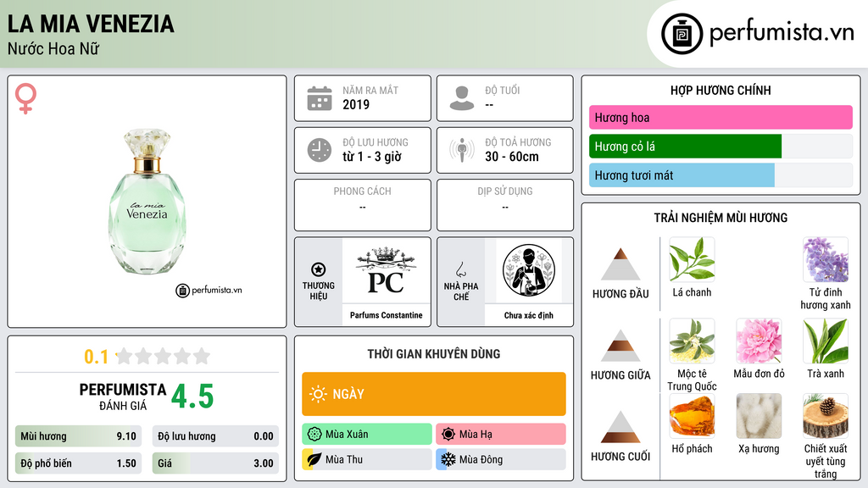Screen dimensions: 868x488
Task: Click the La Mia Venezia bottle photo
Action: tap(147, 202)
